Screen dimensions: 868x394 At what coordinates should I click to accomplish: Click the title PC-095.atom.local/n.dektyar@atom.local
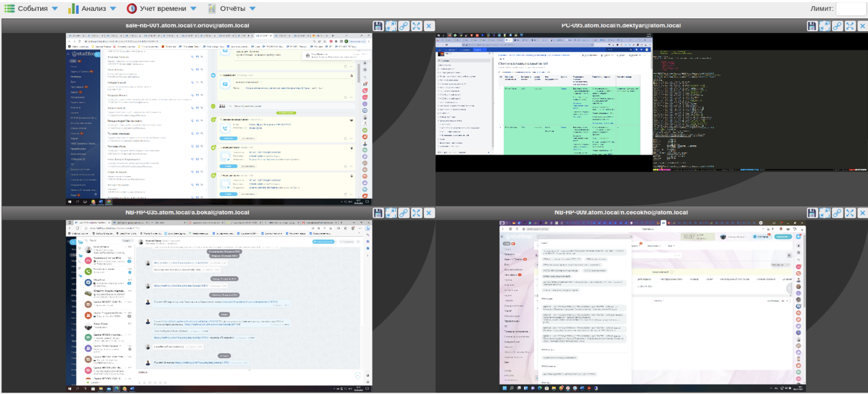(621, 25)
